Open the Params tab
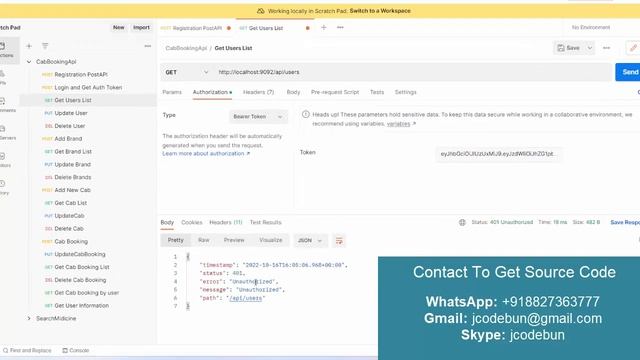Viewport: 640px width, 360px height. [172, 92]
